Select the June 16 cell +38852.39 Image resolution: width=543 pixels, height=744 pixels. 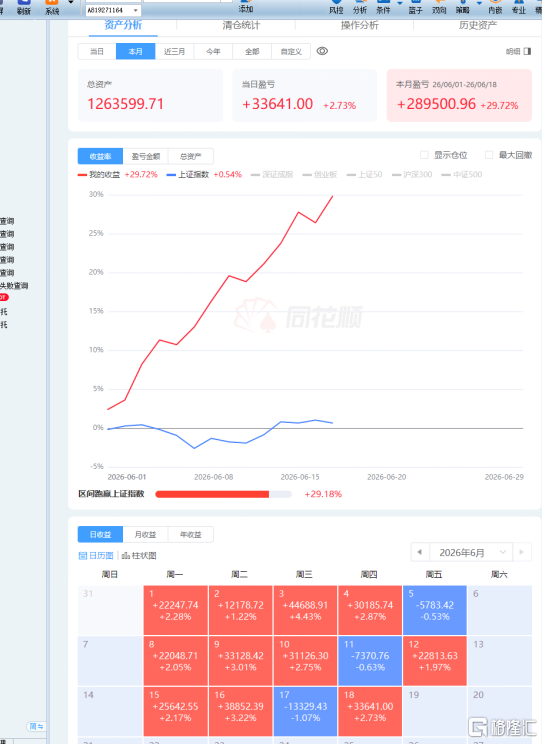[x=240, y=711]
